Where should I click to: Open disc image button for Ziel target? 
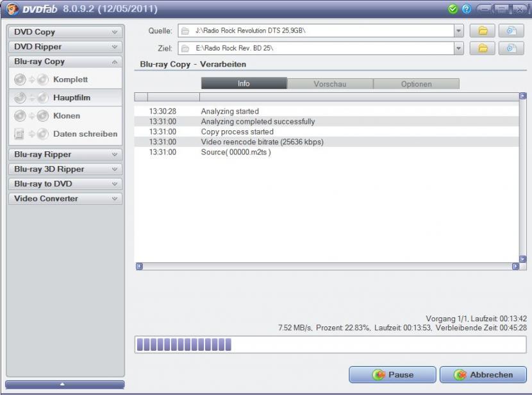pyautogui.click(x=511, y=49)
